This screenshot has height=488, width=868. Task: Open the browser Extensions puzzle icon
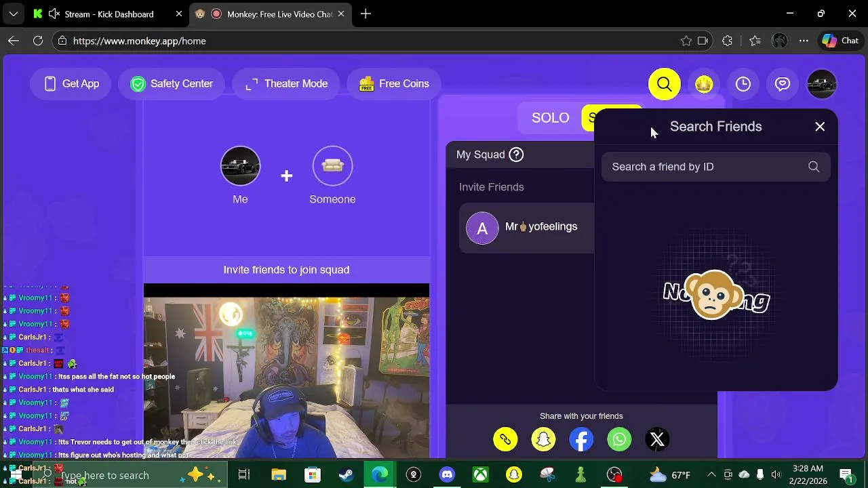click(x=727, y=41)
